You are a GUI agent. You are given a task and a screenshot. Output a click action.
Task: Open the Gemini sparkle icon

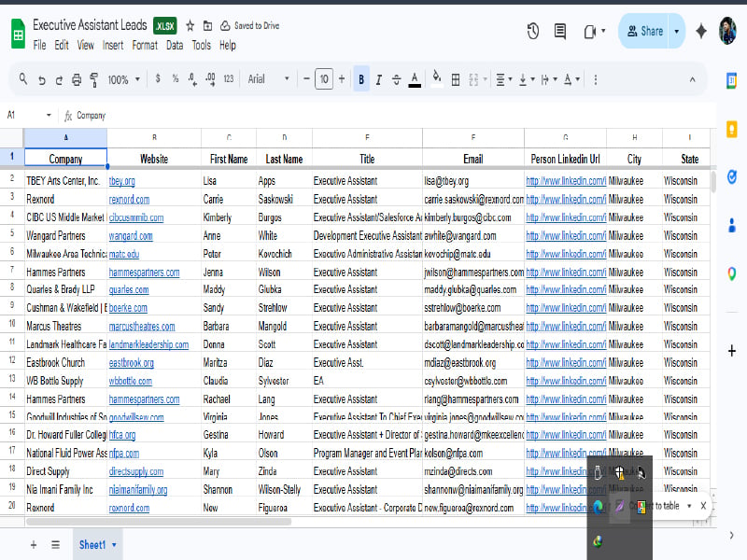click(x=701, y=32)
